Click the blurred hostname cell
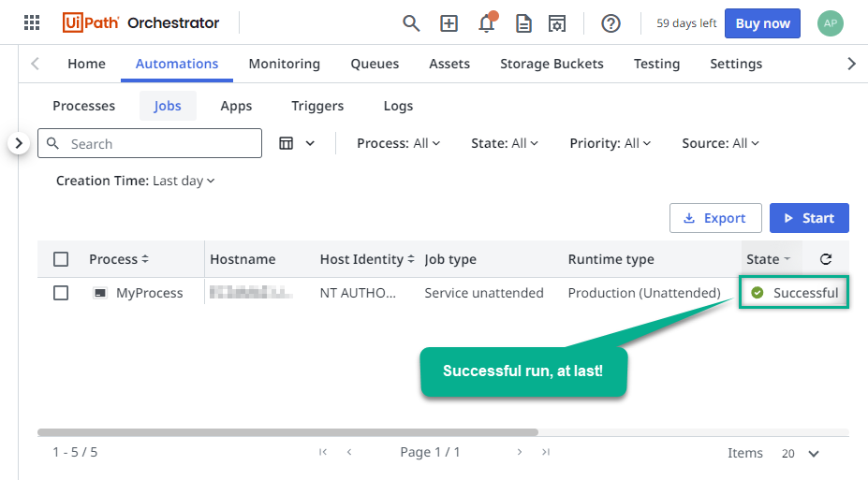This screenshot has height=480, width=868. (x=251, y=291)
